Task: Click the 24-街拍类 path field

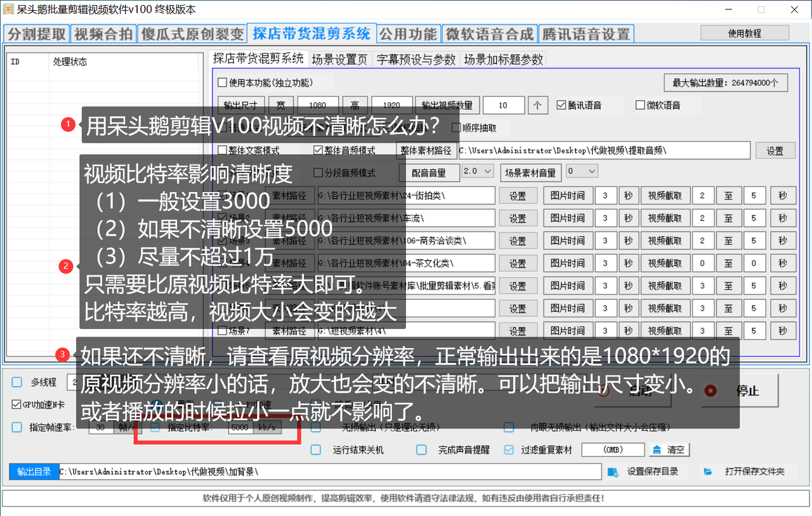Action: (405, 196)
